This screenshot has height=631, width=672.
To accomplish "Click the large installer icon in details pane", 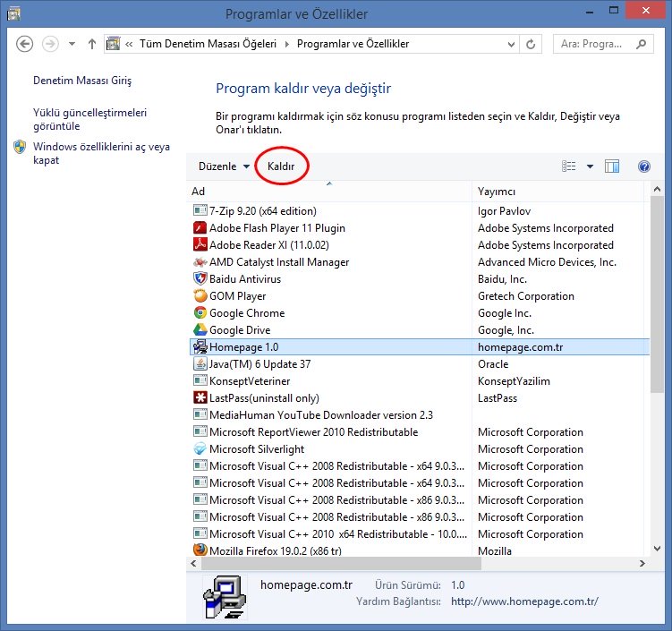I will pyautogui.click(x=225, y=597).
